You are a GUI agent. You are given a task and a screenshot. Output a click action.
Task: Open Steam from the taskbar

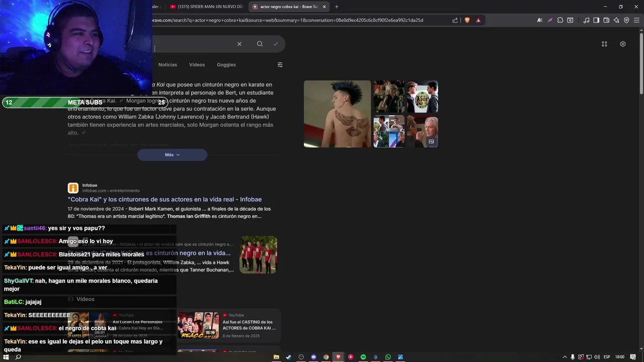pos(288,357)
